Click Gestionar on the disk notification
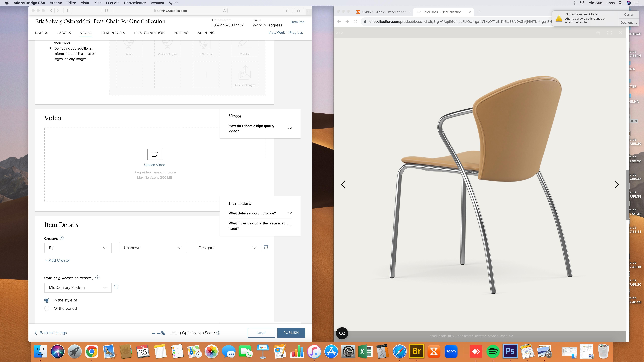Screen dimensions: 644x362 click(x=629, y=22)
